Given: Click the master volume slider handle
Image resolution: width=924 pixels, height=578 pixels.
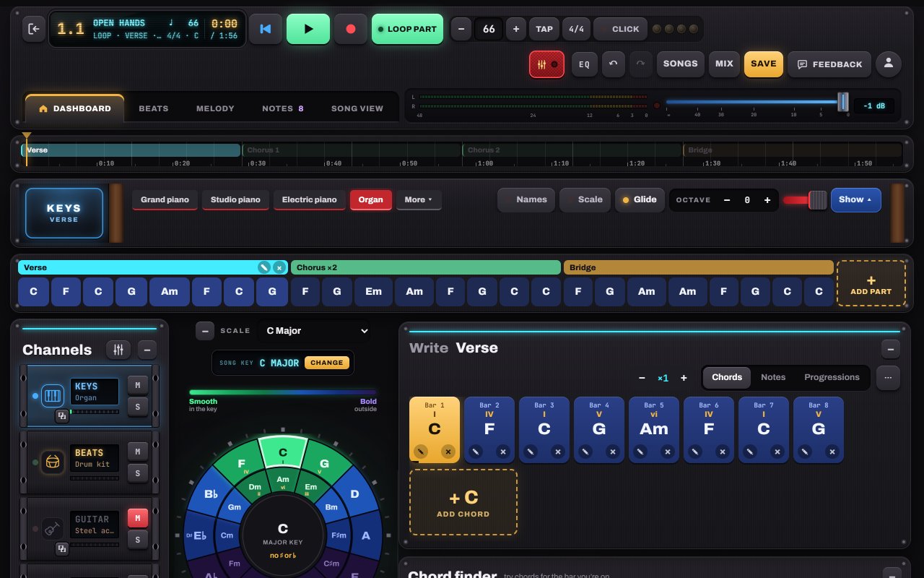Looking at the screenshot, I should pyautogui.click(x=842, y=102).
